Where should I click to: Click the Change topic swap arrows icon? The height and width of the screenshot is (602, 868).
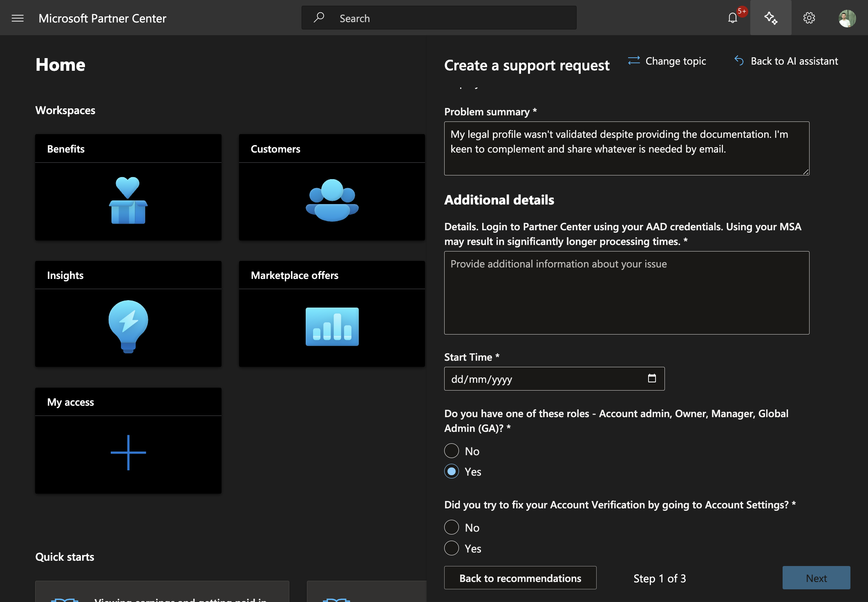point(634,61)
